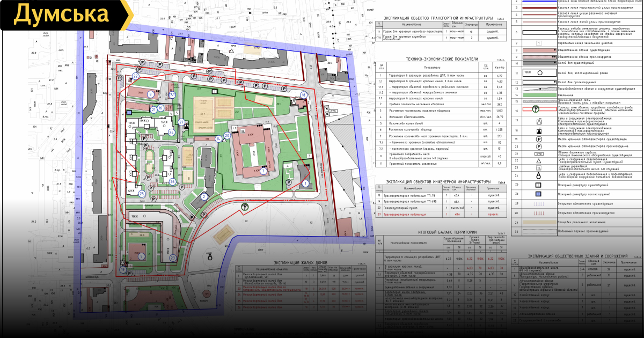Click circled marker 2 on the map
644x338 pixels.
(x=204, y=197)
